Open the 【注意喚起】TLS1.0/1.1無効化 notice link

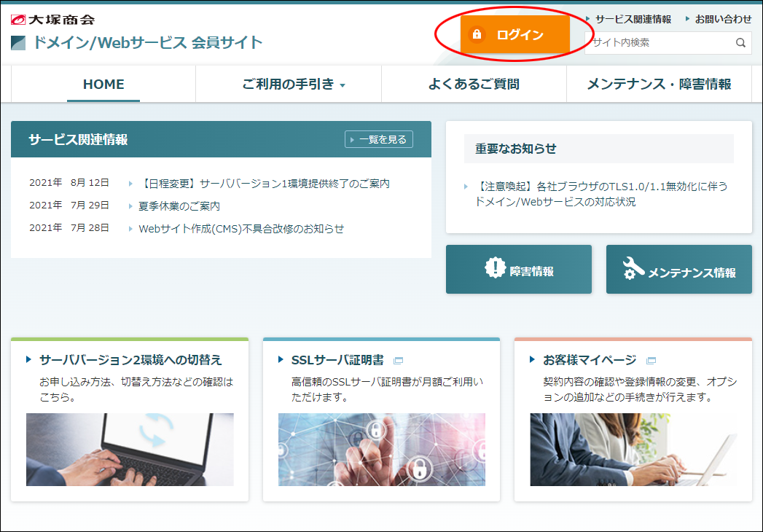pyautogui.click(x=601, y=194)
